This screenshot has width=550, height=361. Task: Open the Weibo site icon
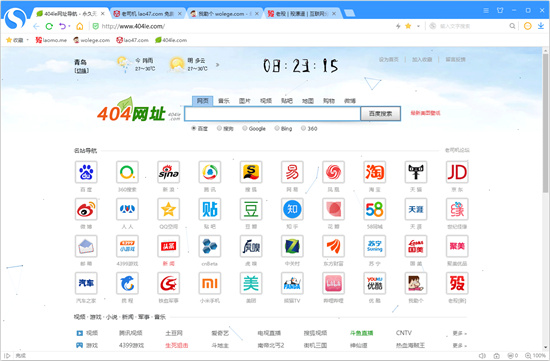(x=86, y=209)
